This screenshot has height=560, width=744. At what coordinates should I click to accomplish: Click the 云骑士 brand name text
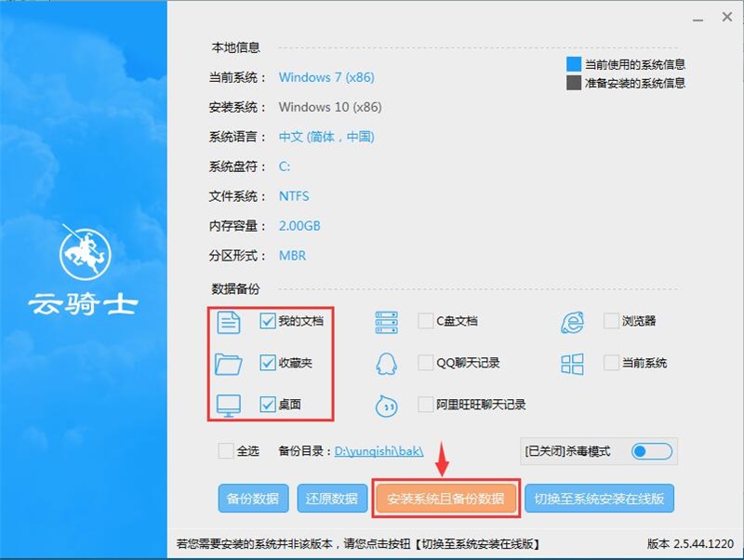pyautogui.click(x=83, y=304)
